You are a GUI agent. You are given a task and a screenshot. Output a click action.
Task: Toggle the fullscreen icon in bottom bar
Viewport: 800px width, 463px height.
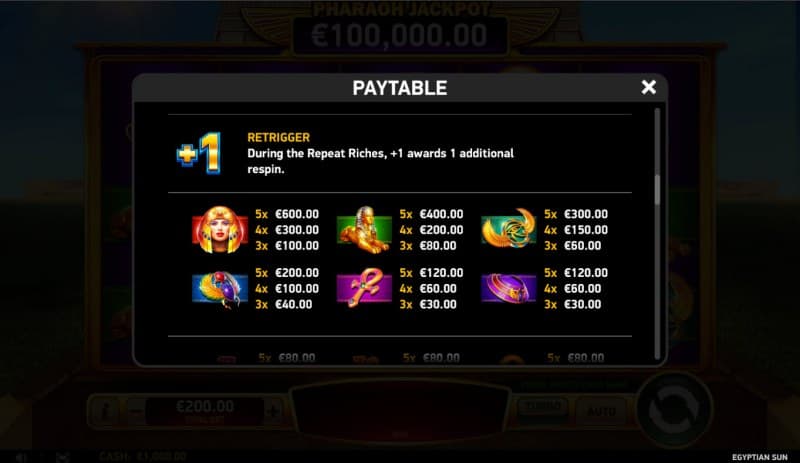[63, 457]
